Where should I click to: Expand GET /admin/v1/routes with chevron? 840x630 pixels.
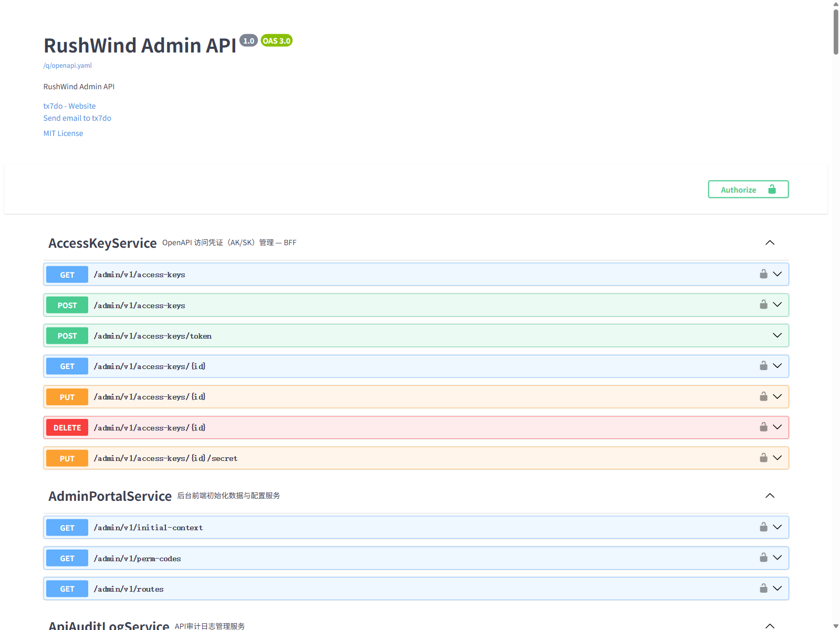(778, 588)
